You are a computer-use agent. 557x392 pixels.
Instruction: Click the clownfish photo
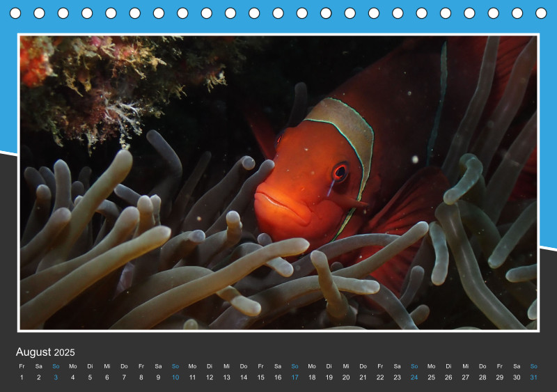[x=278, y=182]
